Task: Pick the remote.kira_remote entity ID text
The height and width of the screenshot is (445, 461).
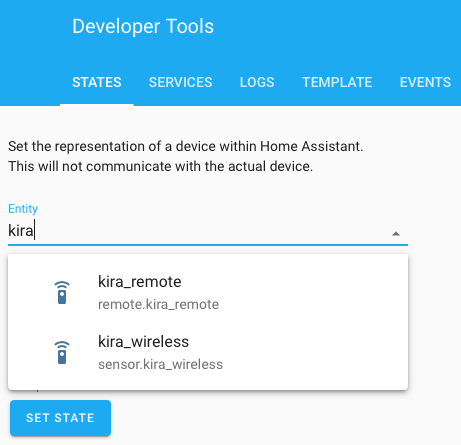Action: coord(158,304)
